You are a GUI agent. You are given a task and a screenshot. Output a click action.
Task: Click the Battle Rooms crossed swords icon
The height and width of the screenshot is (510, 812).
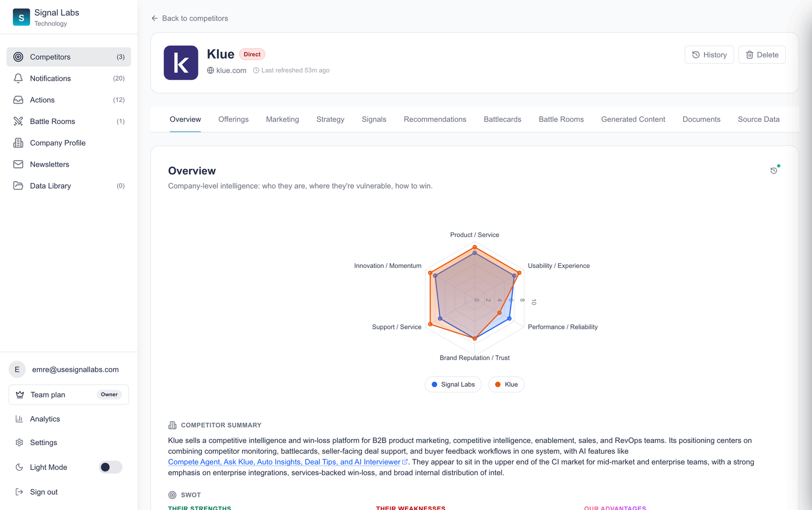[x=18, y=121]
